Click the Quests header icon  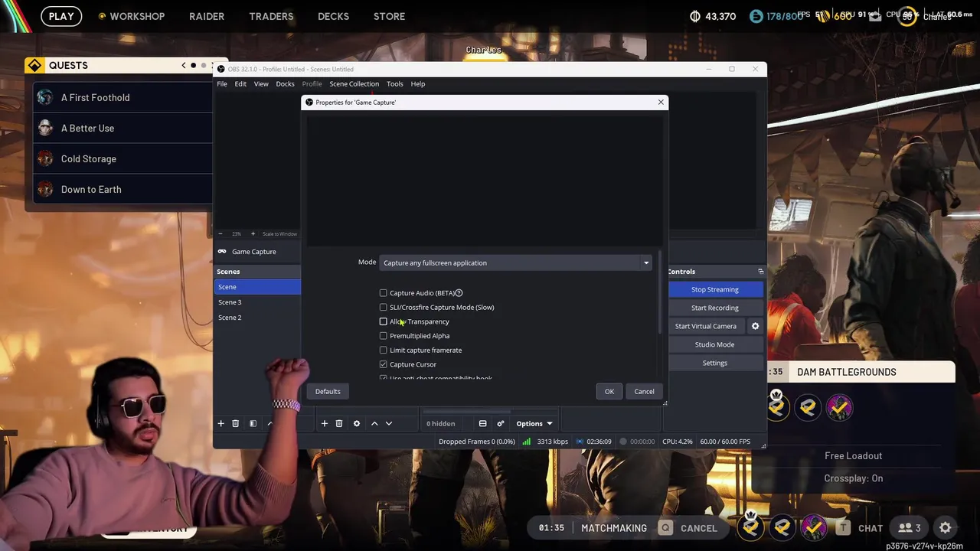pos(34,65)
